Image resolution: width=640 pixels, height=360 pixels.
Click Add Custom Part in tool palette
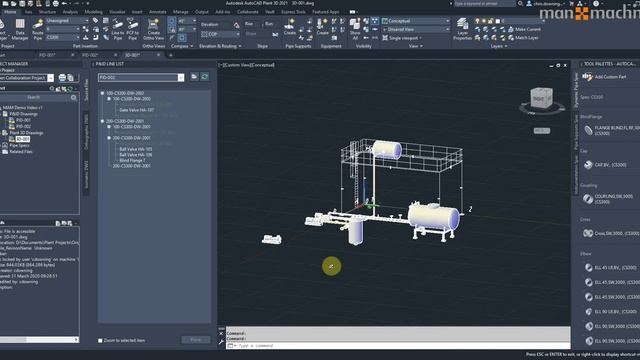tap(604, 77)
